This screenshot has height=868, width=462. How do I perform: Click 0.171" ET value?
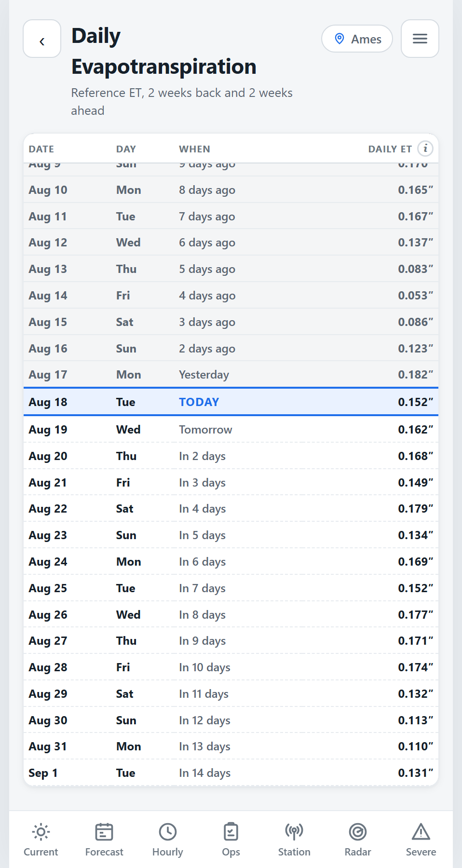point(415,641)
